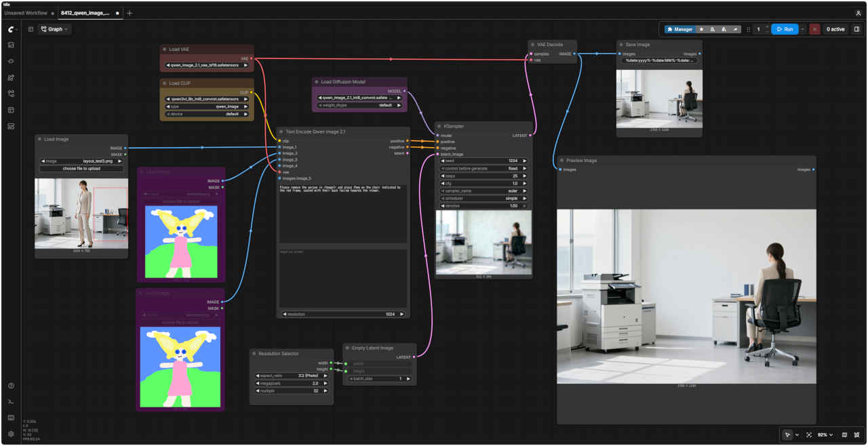
Task: Open the ComfyUI logo main menu
Action: tap(12, 29)
